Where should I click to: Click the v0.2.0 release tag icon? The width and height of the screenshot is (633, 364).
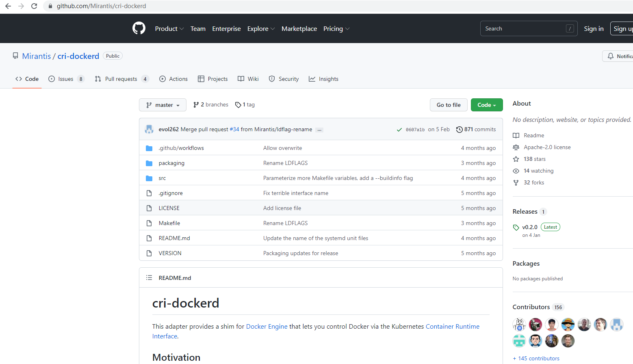(x=516, y=227)
